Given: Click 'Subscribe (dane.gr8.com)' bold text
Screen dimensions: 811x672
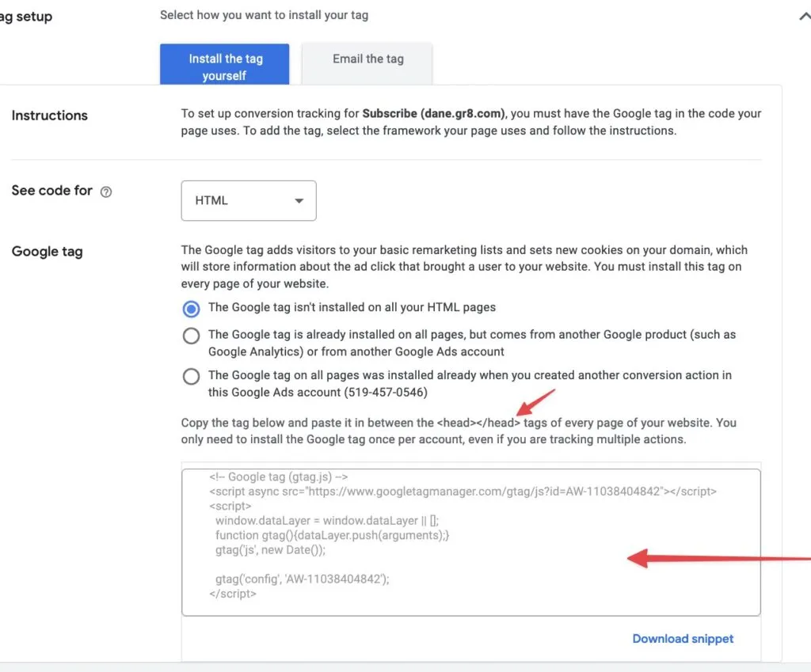Looking at the screenshot, I should [x=433, y=114].
